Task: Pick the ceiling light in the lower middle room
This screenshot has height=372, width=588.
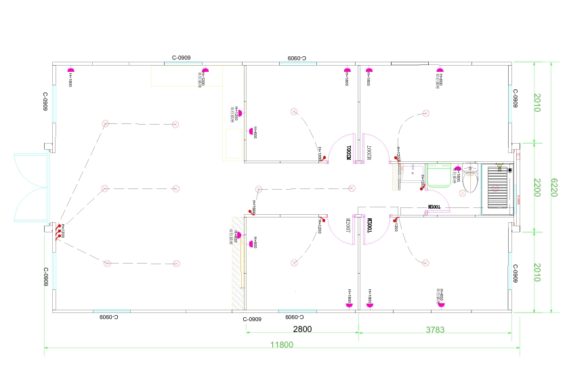Action: coord(294,263)
